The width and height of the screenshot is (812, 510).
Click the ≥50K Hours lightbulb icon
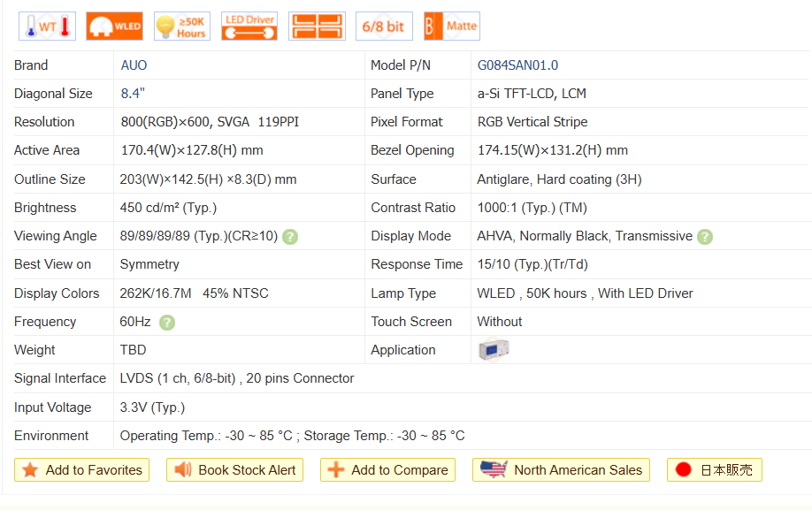[x=181, y=27]
